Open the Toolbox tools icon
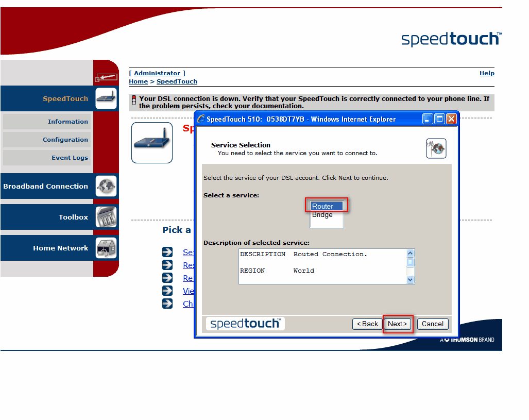The height and width of the screenshot is (420, 529). click(x=106, y=217)
